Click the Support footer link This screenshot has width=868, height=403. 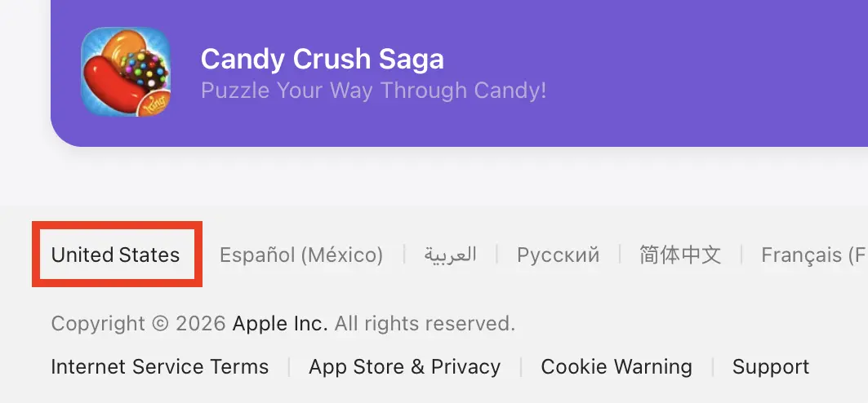771,367
